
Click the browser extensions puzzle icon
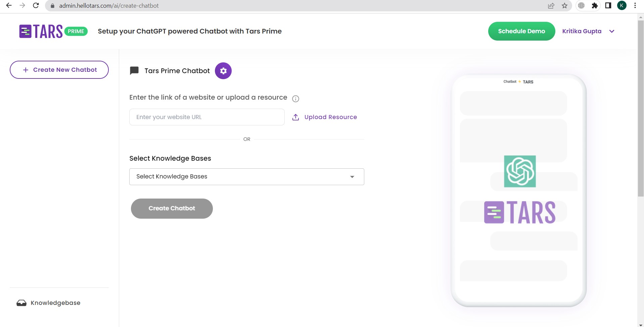[x=595, y=5]
